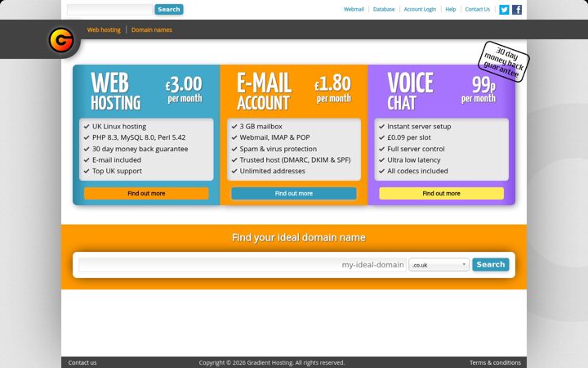
Task: Click the '£0.09 per slot' feature text
Action: (409, 137)
